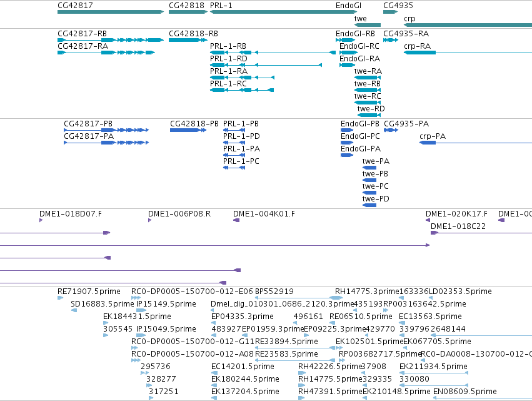The height and width of the screenshot is (401, 532).
Task: Select the twe gene bar
Action: [x=368, y=25]
